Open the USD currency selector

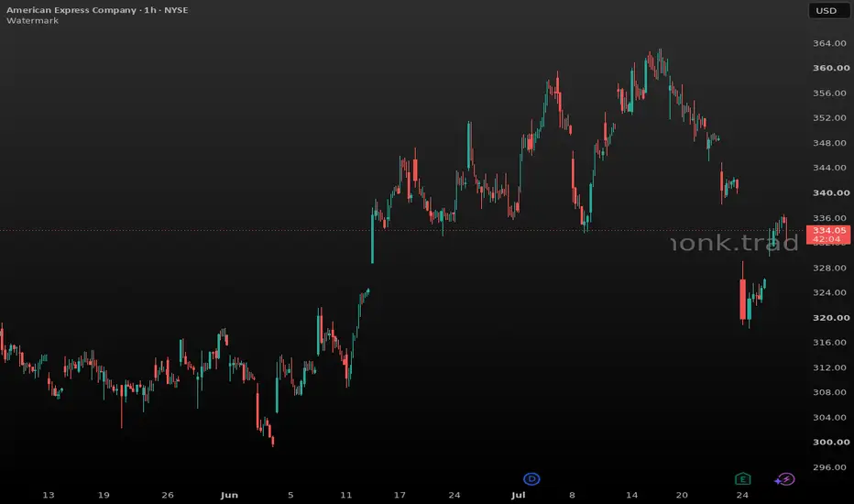[826, 10]
